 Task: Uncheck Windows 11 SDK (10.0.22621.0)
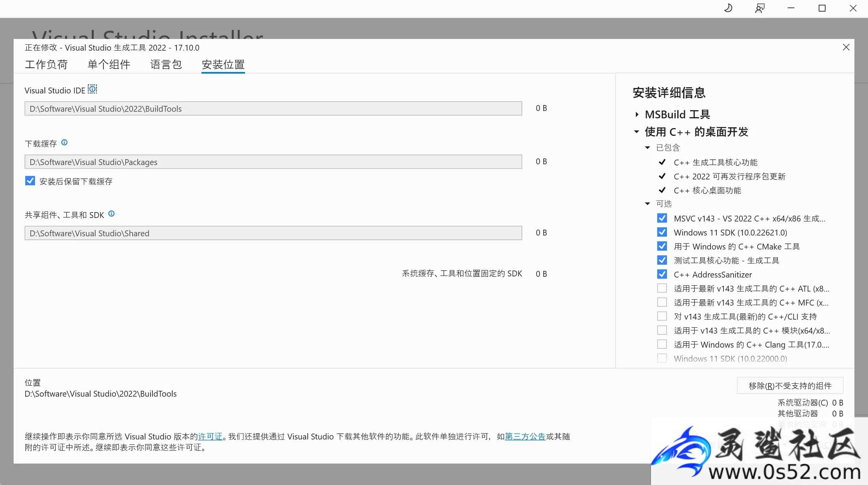[x=662, y=232]
